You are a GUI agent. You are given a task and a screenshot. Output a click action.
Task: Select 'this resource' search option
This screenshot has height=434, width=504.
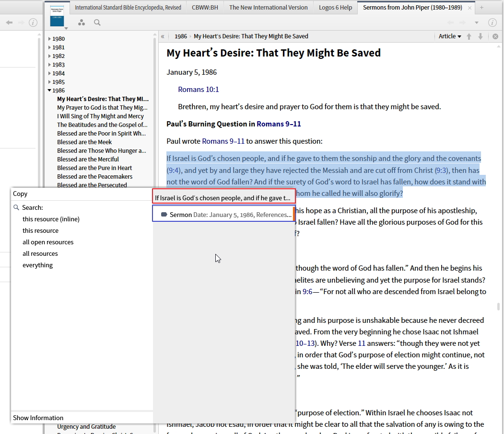click(x=40, y=230)
